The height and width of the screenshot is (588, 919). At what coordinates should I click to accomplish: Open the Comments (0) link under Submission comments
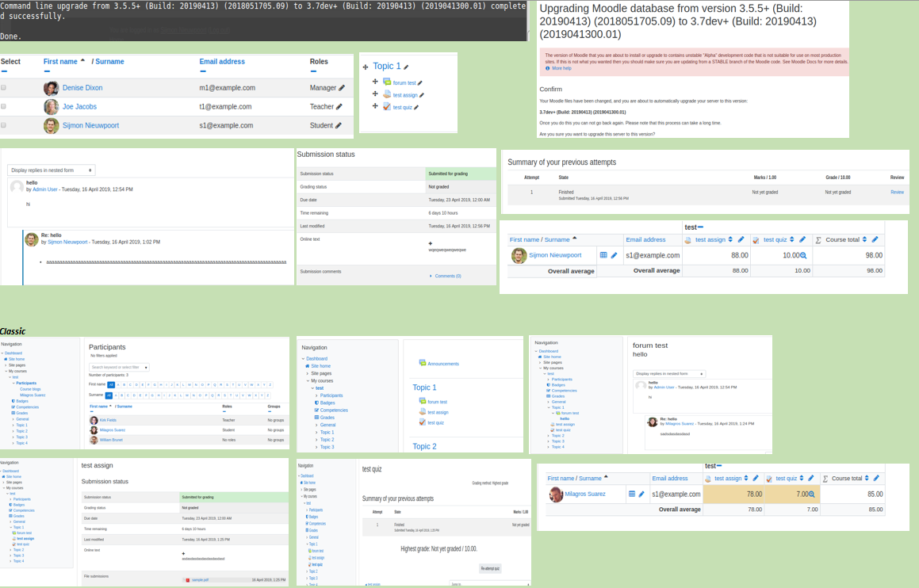pos(448,276)
